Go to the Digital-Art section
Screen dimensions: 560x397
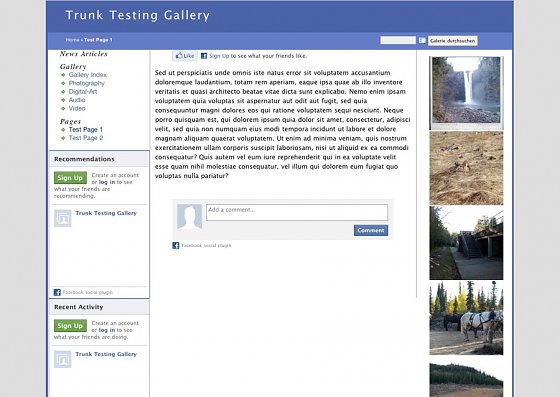83,91
